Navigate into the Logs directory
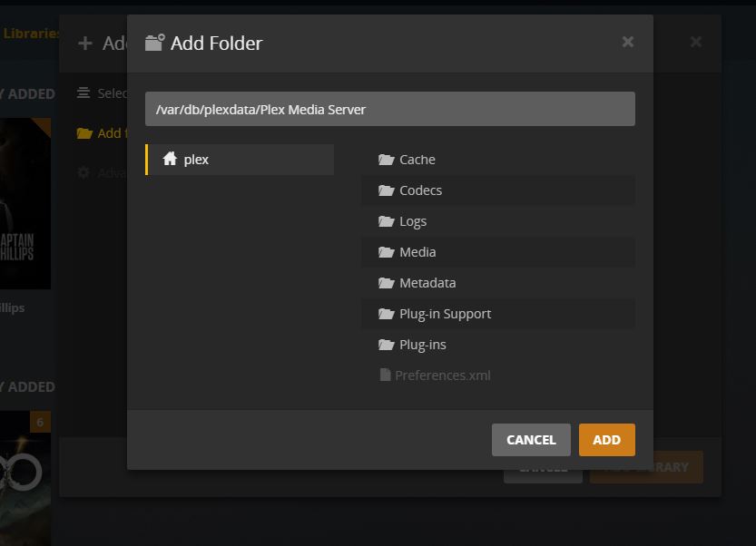The height and width of the screenshot is (546, 756). click(413, 221)
